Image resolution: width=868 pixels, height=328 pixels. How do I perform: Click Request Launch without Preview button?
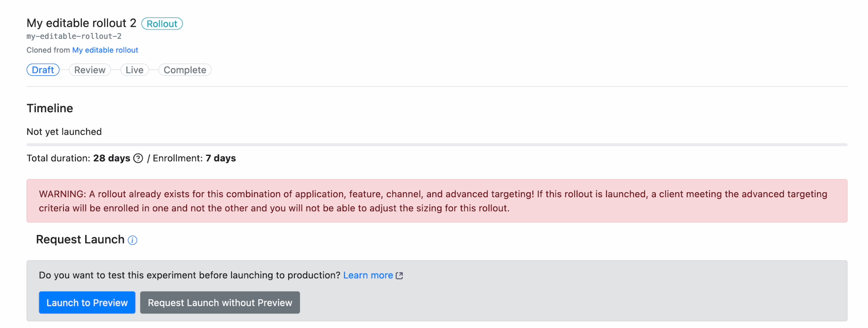tap(220, 302)
